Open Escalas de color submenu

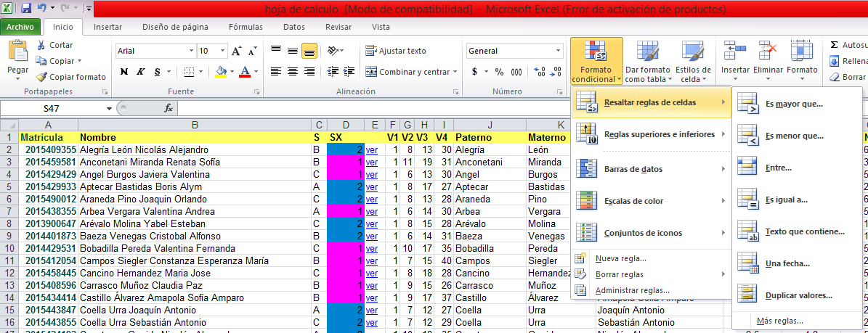[651, 201]
